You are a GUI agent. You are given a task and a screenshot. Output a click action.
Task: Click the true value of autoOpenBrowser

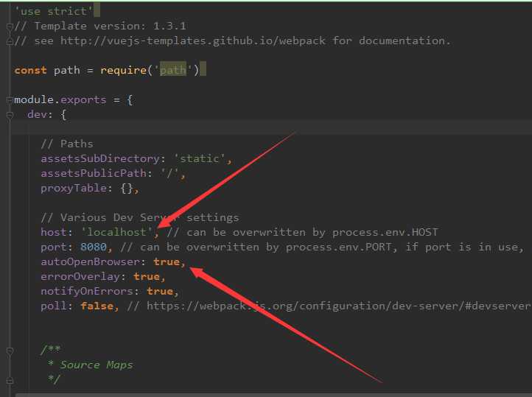point(167,261)
